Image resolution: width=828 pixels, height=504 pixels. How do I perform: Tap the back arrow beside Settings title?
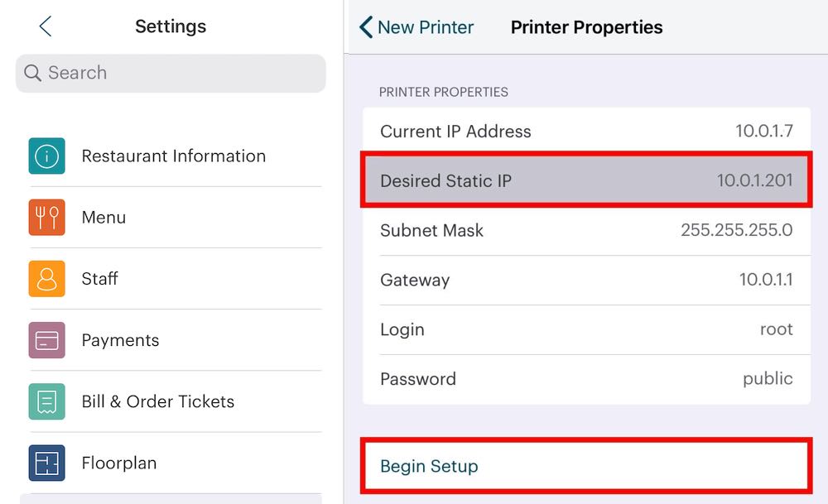(x=46, y=26)
